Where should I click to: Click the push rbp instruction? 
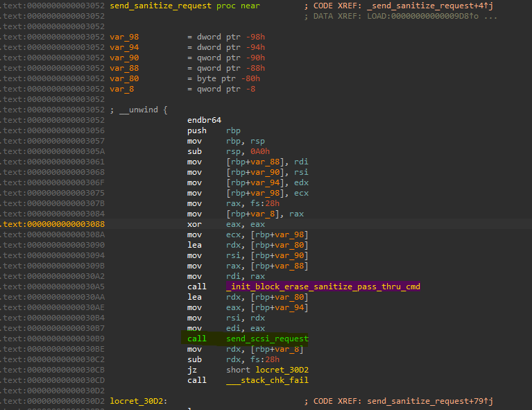pyautogui.click(x=214, y=130)
